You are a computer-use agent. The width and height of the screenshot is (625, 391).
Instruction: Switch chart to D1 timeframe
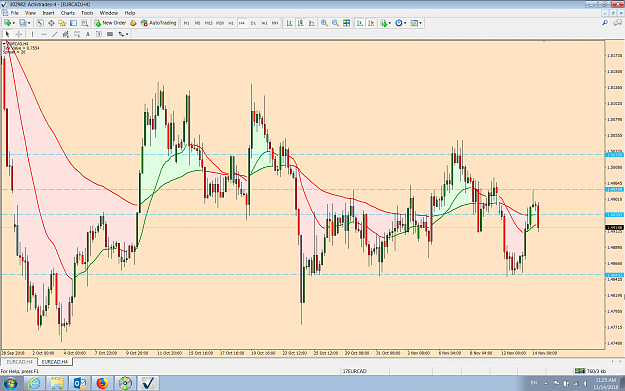[x=253, y=23]
